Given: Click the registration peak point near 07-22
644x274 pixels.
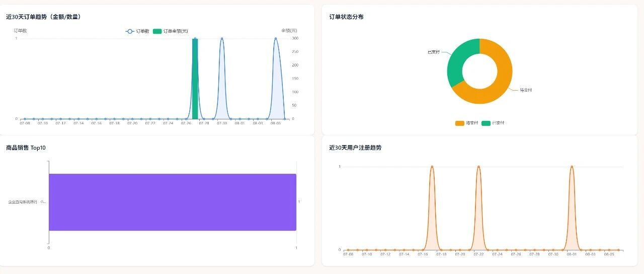Looking at the screenshot, I should coord(478,167).
